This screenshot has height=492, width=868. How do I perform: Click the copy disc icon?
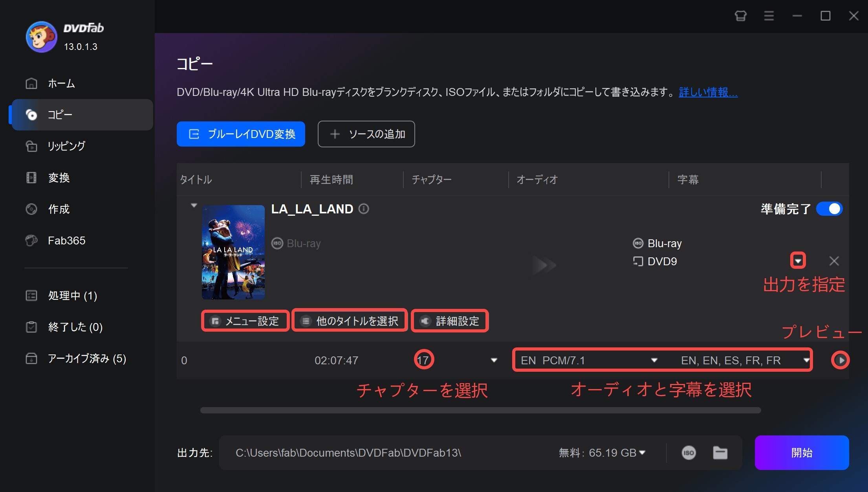(31, 115)
